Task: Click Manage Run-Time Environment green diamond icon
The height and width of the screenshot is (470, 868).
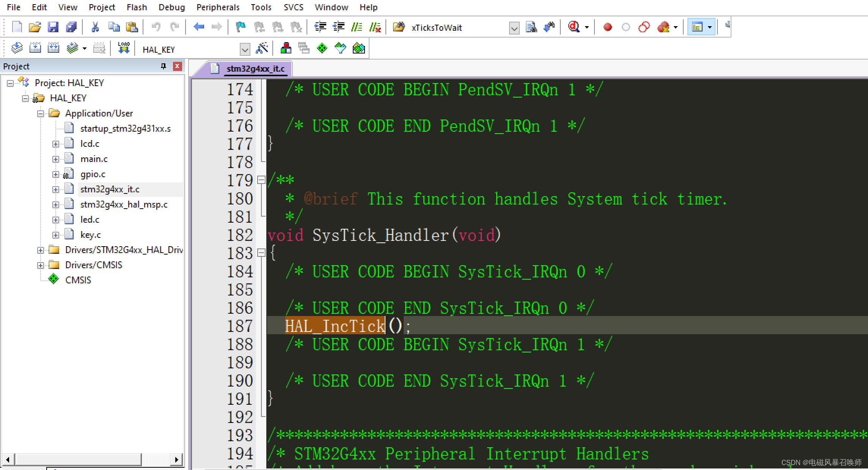Action: [x=322, y=48]
